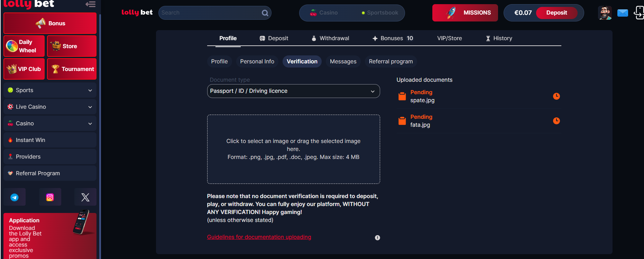This screenshot has width=644, height=259.
Task: Click the info icon beside the guidelines link
Action: tap(377, 238)
